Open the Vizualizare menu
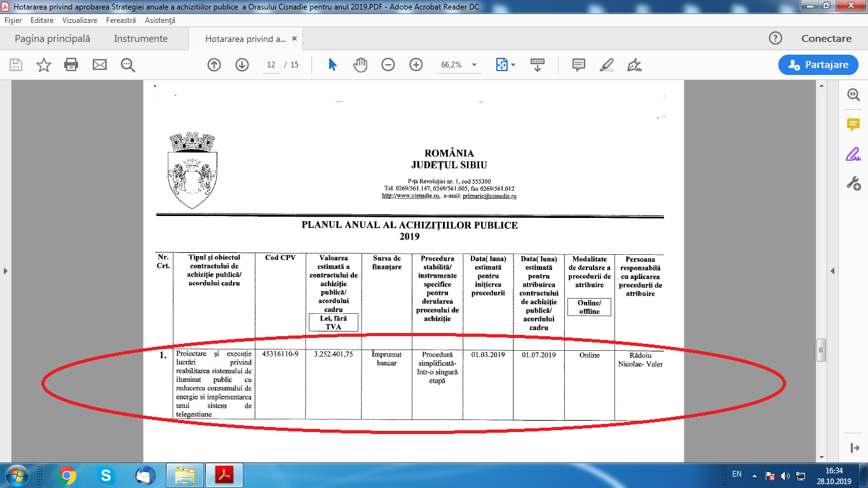This screenshot has height=488, width=868. point(79,20)
